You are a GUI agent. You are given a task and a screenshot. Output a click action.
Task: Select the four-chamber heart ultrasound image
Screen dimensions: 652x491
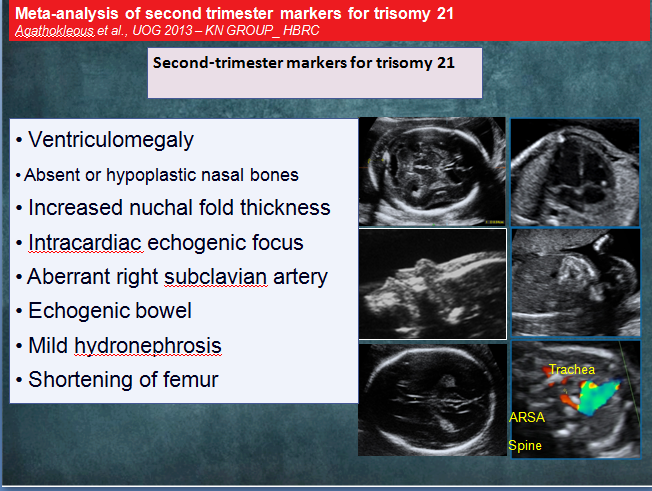tap(575, 173)
